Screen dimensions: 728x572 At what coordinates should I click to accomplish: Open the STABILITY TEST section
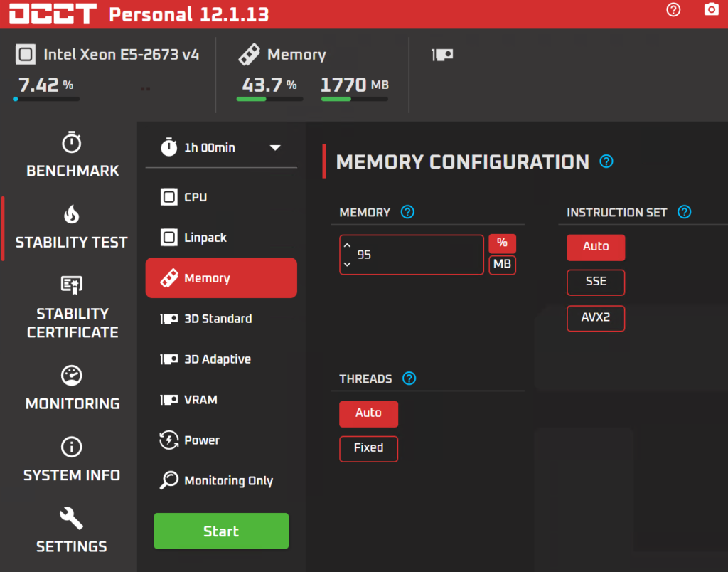coord(72,228)
